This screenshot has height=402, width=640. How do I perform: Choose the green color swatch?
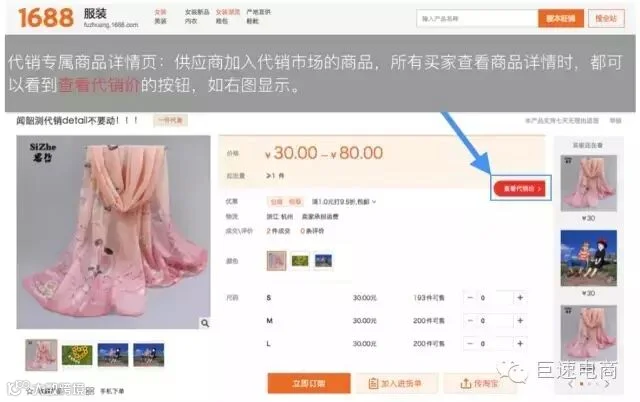point(300,260)
